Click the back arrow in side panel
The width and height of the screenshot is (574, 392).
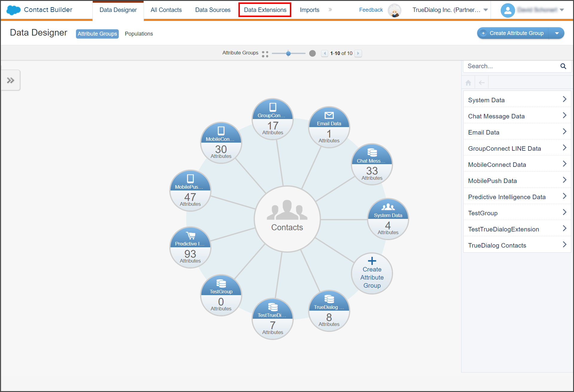pyautogui.click(x=482, y=83)
